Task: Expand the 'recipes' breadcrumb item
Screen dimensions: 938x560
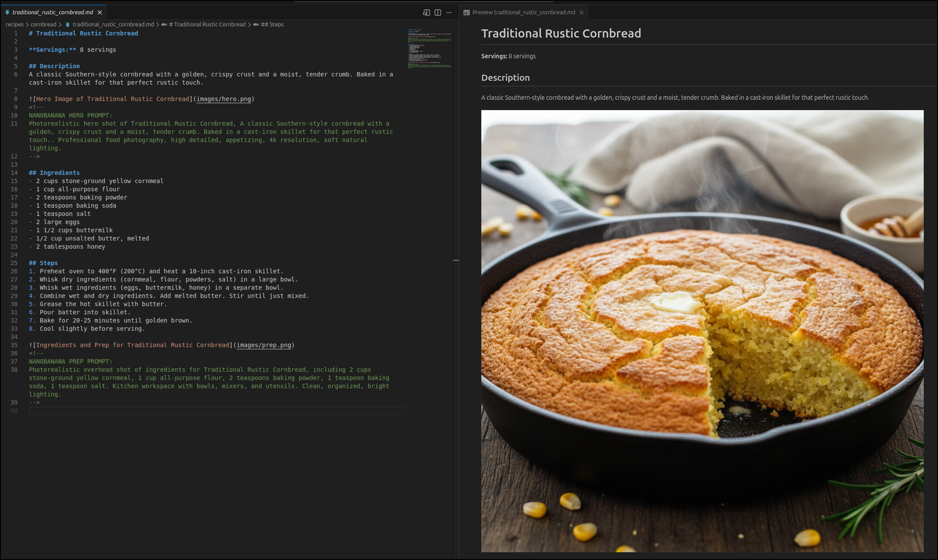Action: pos(14,24)
